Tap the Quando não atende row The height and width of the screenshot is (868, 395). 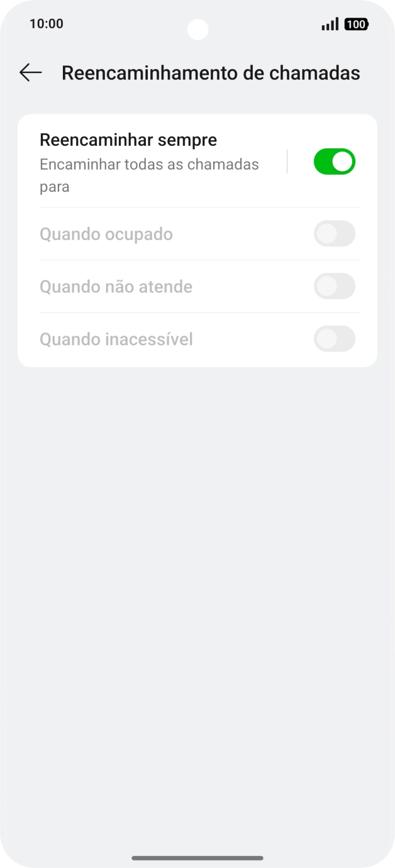pos(116,286)
